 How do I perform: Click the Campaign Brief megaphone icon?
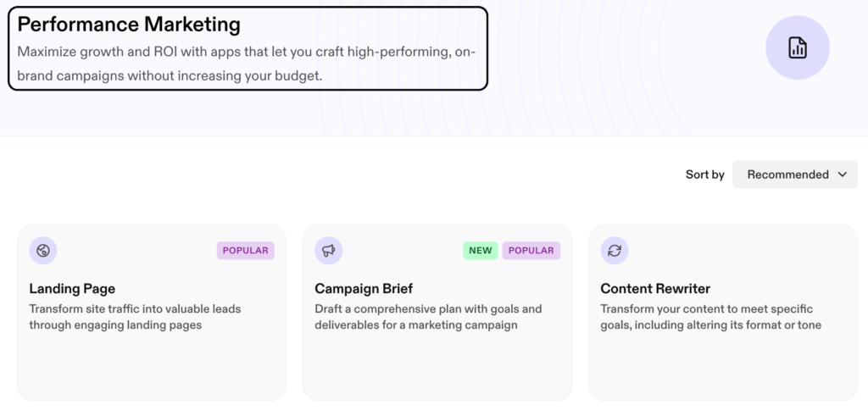329,251
